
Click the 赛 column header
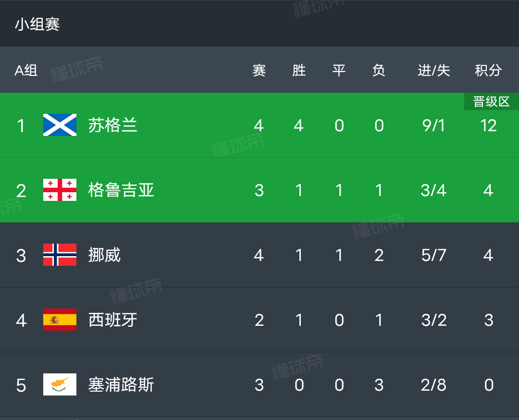coord(259,71)
